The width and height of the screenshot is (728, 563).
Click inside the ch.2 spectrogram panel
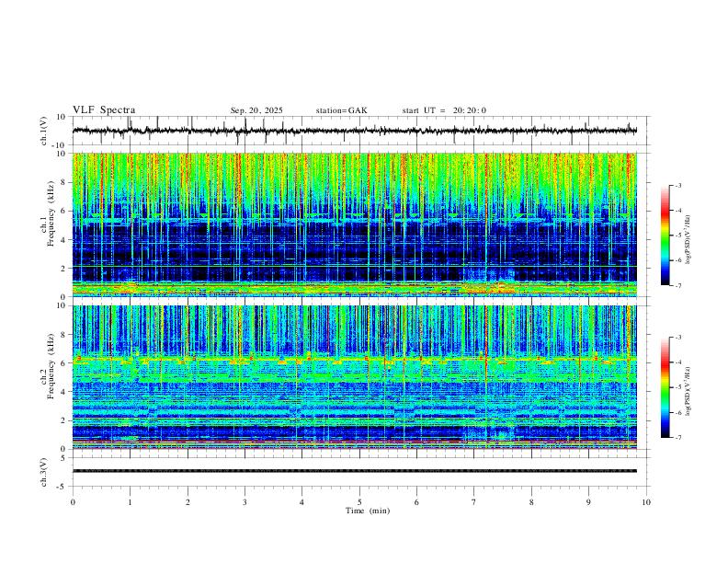[x=355, y=377]
